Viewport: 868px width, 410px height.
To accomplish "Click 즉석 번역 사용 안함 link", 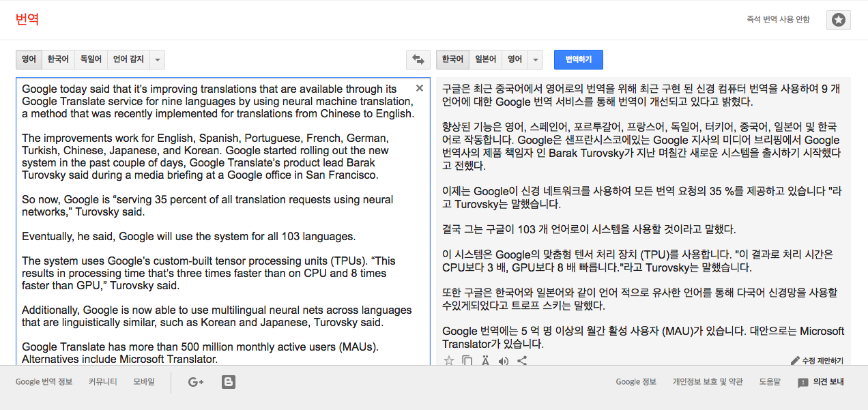I will click(x=779, y=20).
